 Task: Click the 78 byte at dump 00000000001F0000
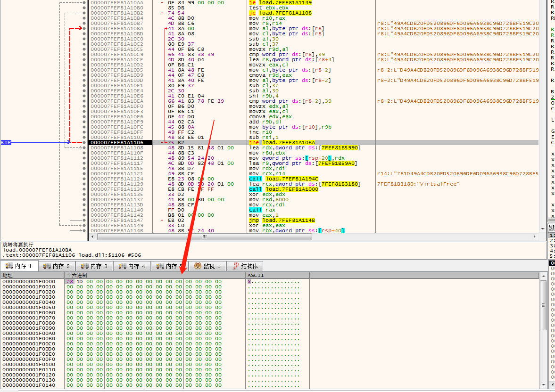[x=70, y=282]
